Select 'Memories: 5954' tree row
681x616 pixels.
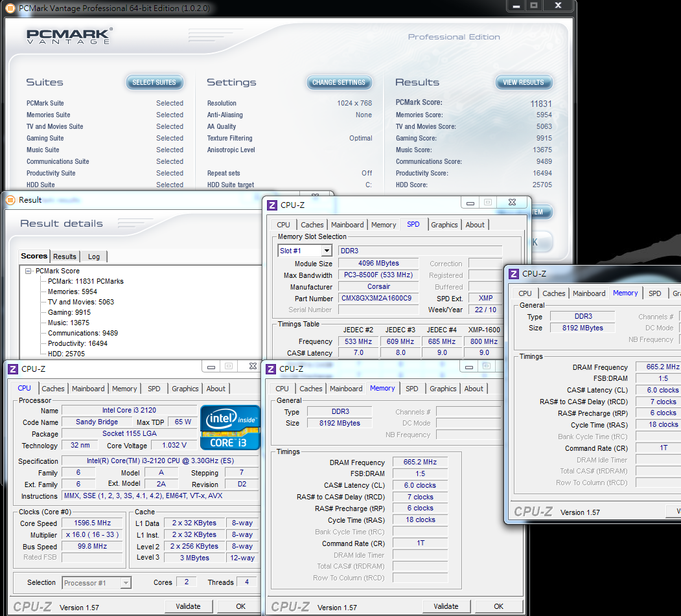click(73, 291)
